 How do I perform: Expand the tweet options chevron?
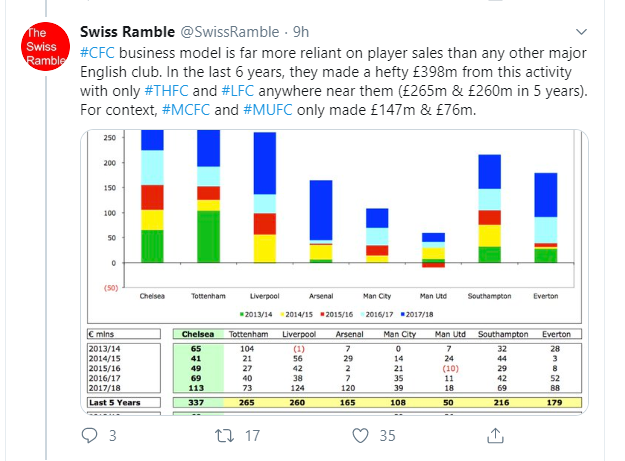[x=582, y=32]
